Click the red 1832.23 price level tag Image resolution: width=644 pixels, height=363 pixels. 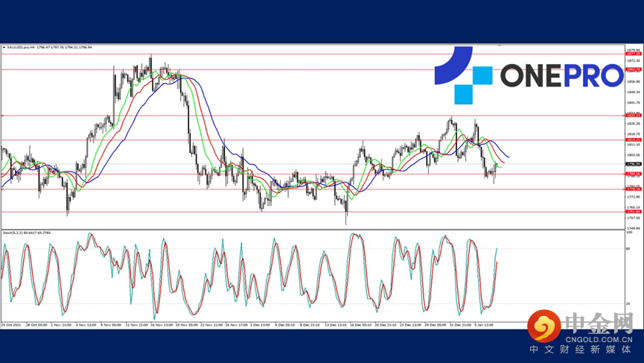point(634,115)
